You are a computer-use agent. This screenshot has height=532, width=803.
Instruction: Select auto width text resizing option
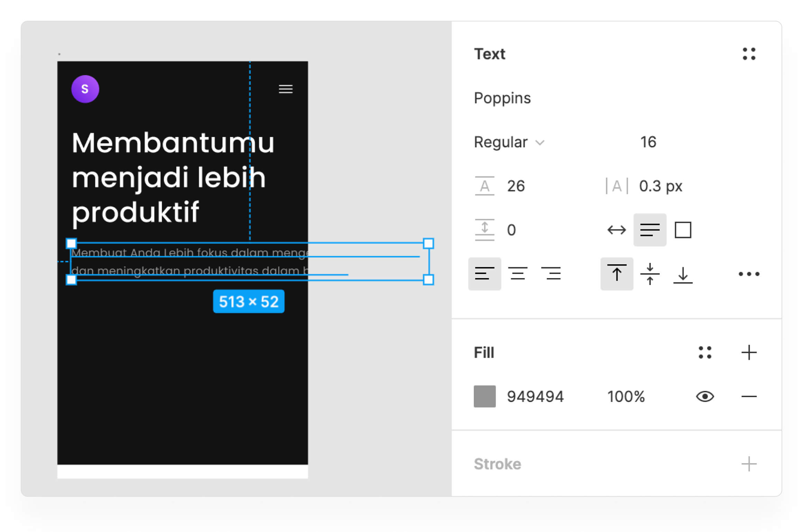(x=616, y=230)
